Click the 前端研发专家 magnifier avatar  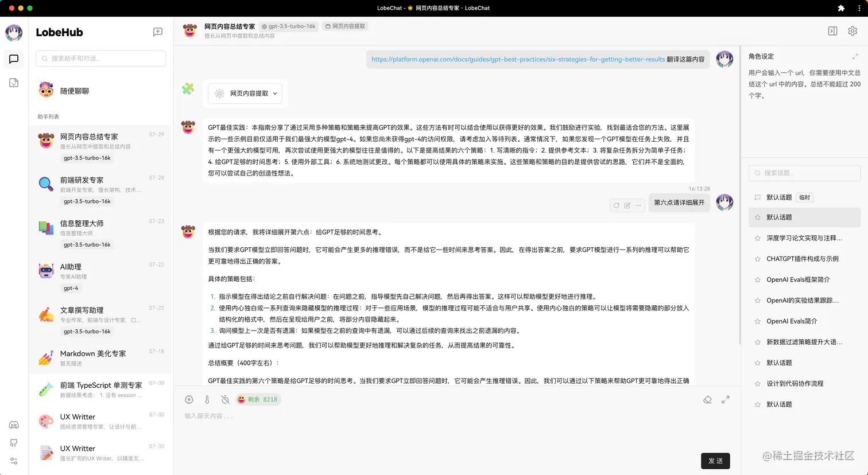46,184
